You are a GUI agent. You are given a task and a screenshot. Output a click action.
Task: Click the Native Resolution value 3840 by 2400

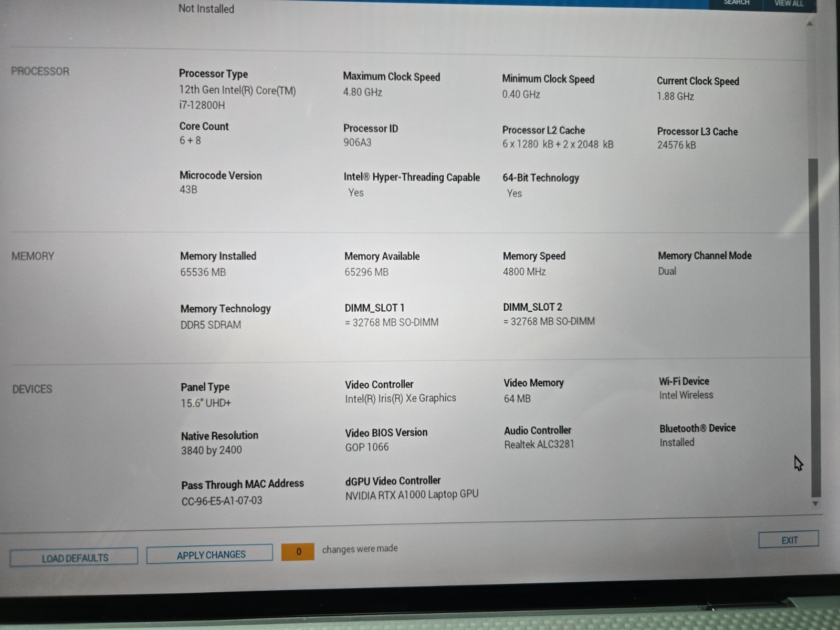212,450
